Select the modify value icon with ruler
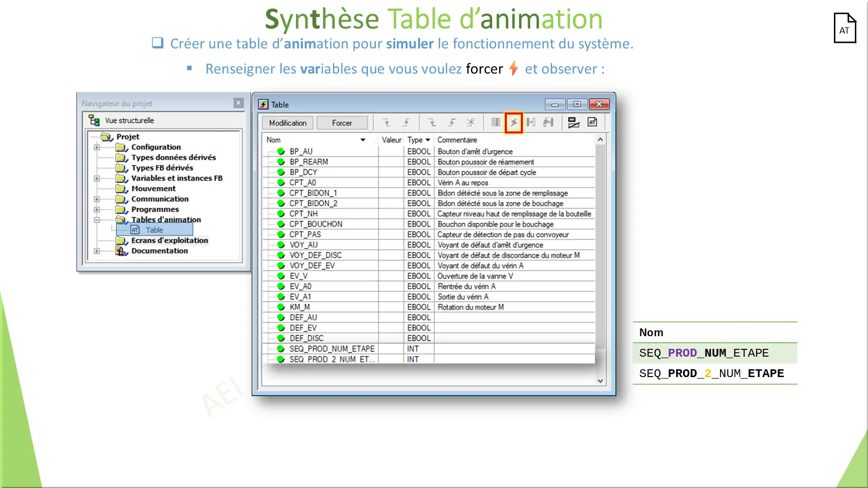The height and width of the screenshot is (488, 868). [x=573, y=123]
